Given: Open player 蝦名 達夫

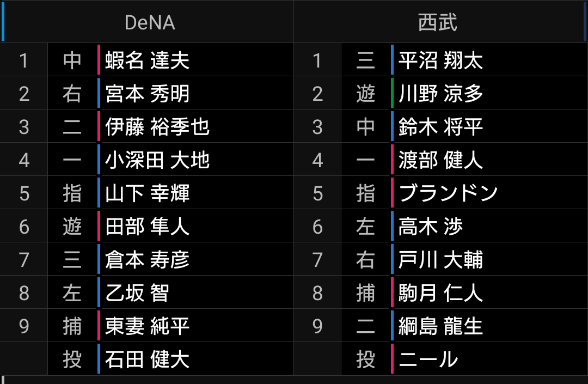Looking at the screenshot, I should (x=148, y=60).
